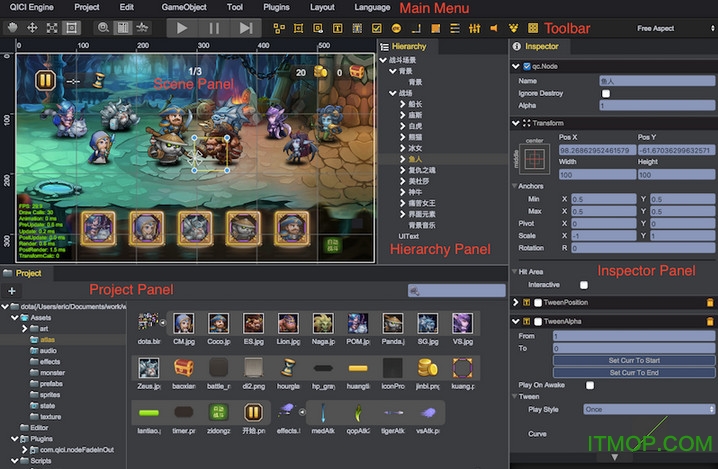Click the add plus icon in Project panel

coord(12,290)
